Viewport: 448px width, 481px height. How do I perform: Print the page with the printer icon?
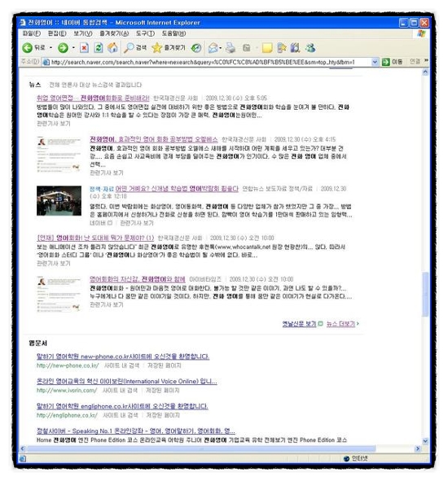pos(231,47)
